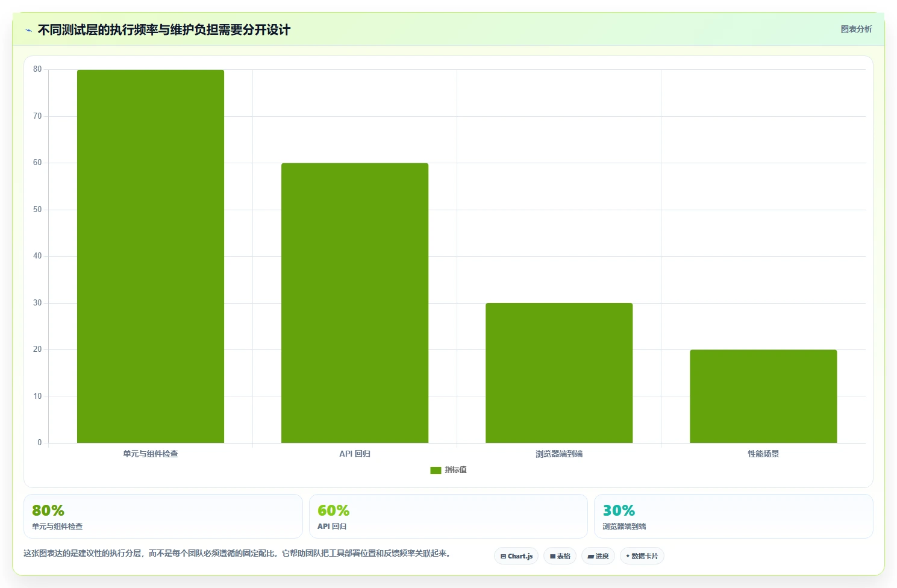This screenshot has height=588, width=897.
Task: Click the chart title 不同测试层的执行频率与维护负担需要分开设计
Action: point(164,30)
